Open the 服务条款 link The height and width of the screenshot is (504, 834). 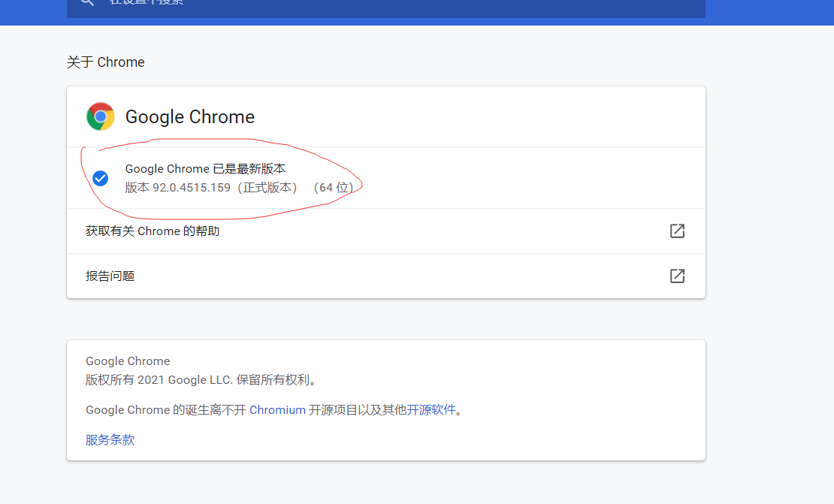pyautogui.click(x=110, y=439)
